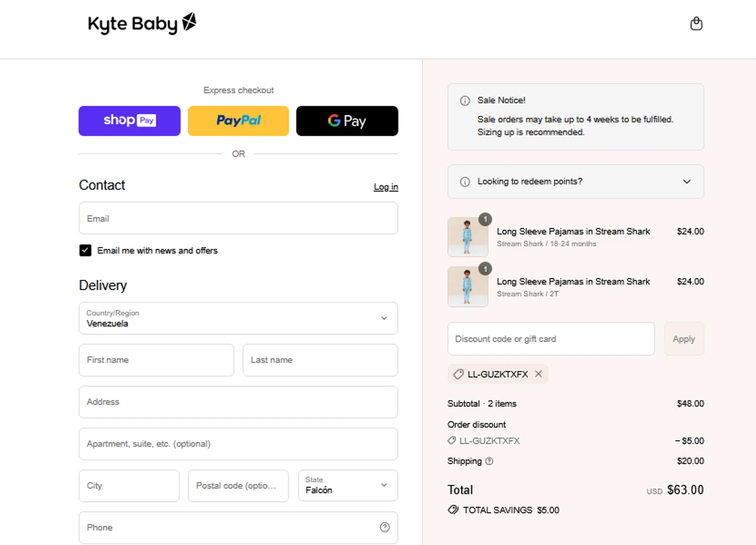This screenshot has width=756, height=545.
Task: Click the 'Stream Shark / 18-24 months' text
Action: [x=546, y=244]
